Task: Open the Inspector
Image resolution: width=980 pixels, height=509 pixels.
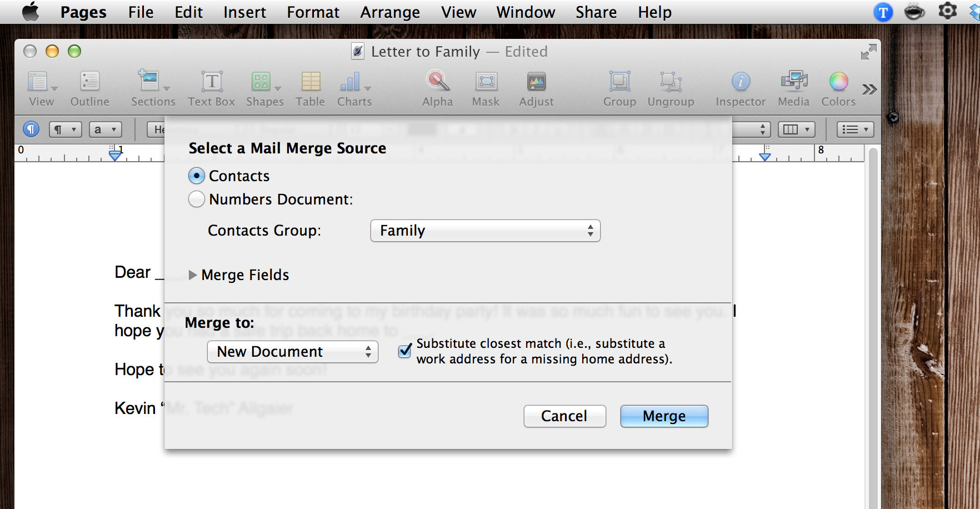Action: click(741, 88)
